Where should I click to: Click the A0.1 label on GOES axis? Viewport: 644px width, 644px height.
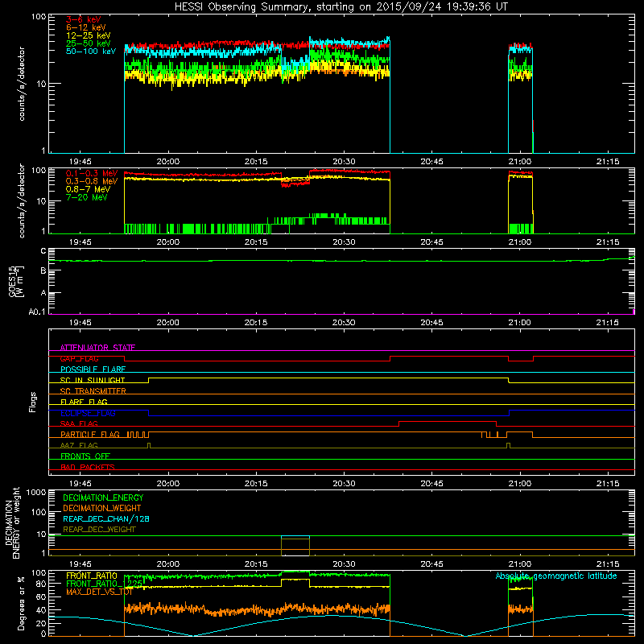click(x=37, y=312)
